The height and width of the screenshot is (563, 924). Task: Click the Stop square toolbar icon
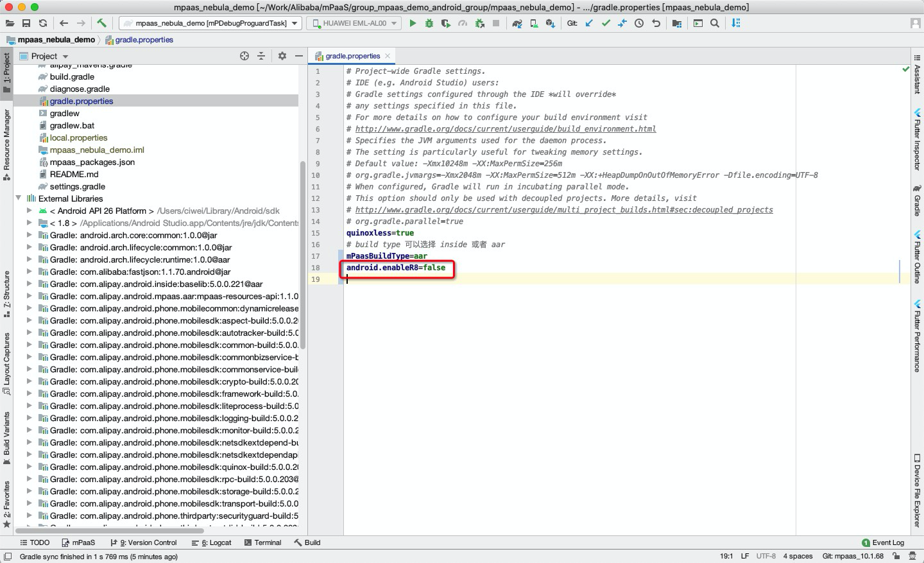click(x=496, y=23)
